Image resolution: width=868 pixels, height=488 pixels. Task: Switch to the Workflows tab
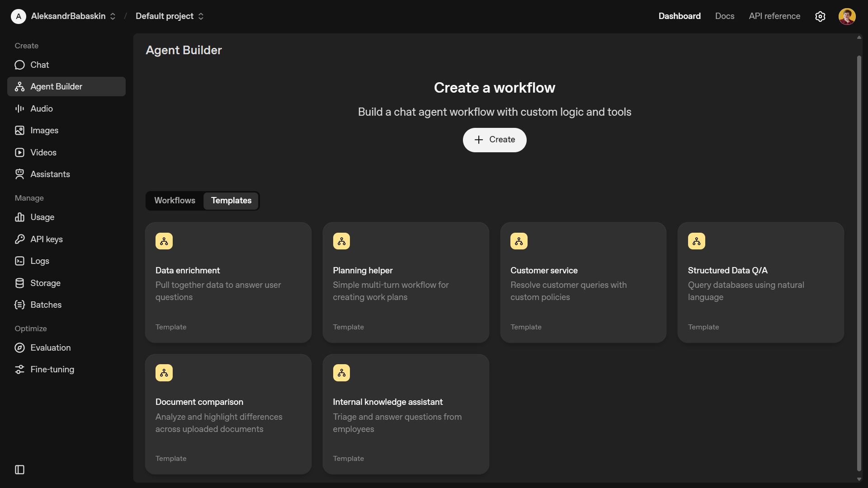(175, 201)
